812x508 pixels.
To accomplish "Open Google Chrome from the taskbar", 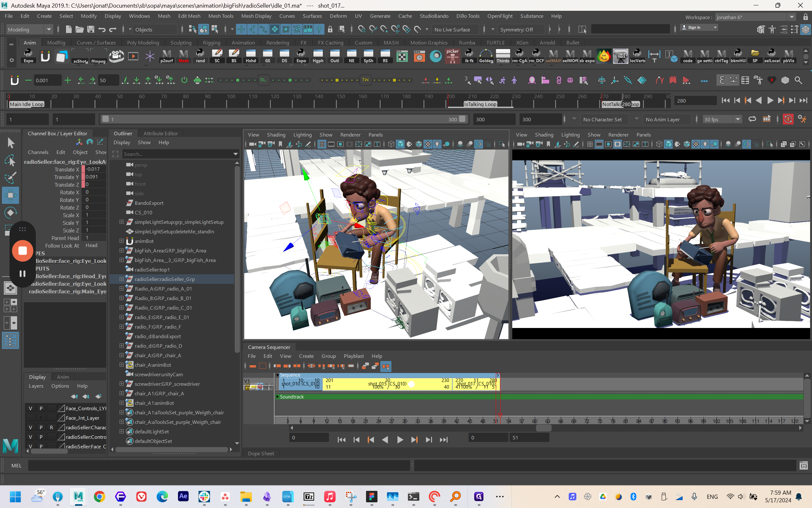I will click(99, 496).
